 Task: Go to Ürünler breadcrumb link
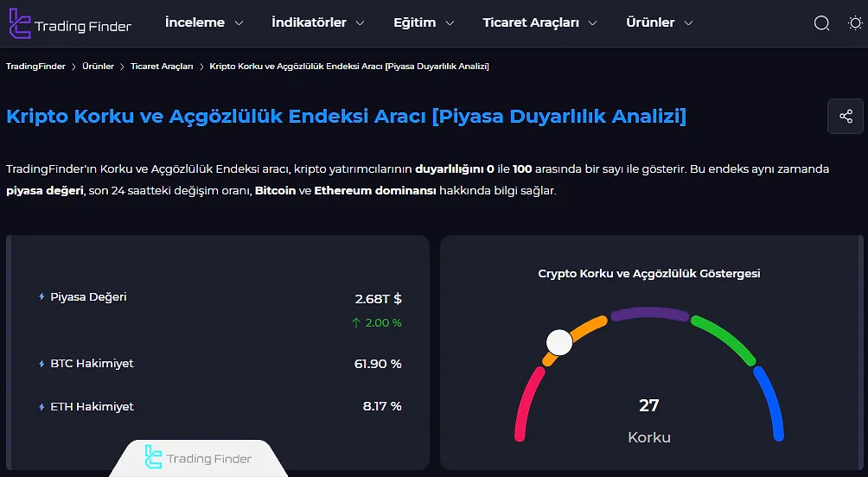(98, 67)
